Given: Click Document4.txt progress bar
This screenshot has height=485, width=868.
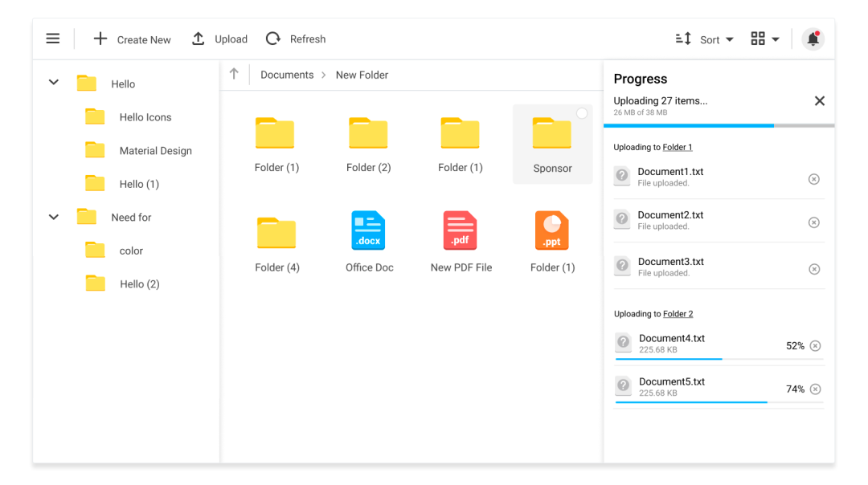Looking at the screenshot, I should point(719,359).
